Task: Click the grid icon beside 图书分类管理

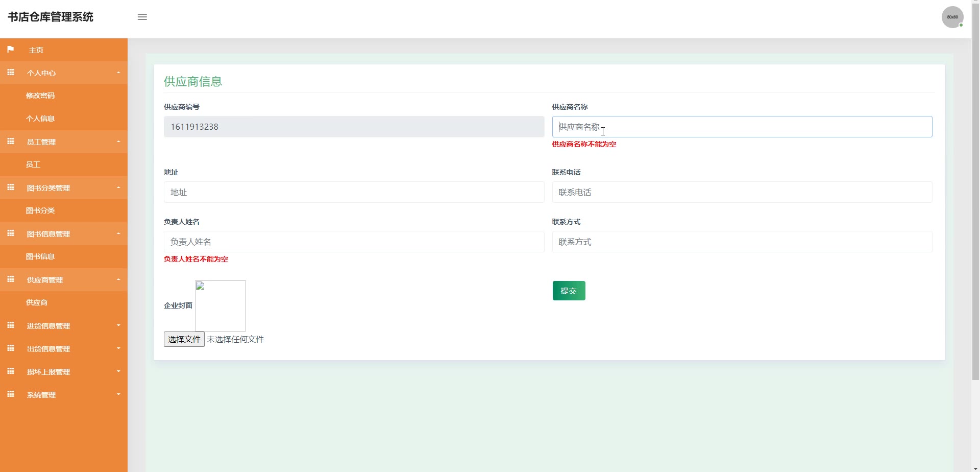Action: click(x=10, y=187)
